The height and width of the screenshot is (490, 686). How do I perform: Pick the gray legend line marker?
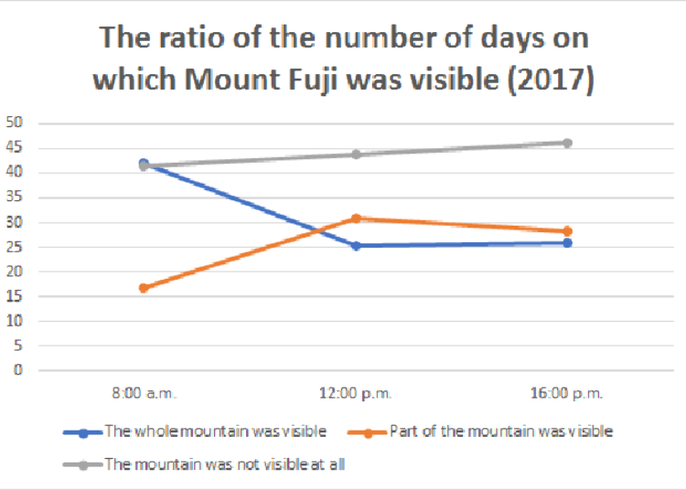(x=83, y=464)
